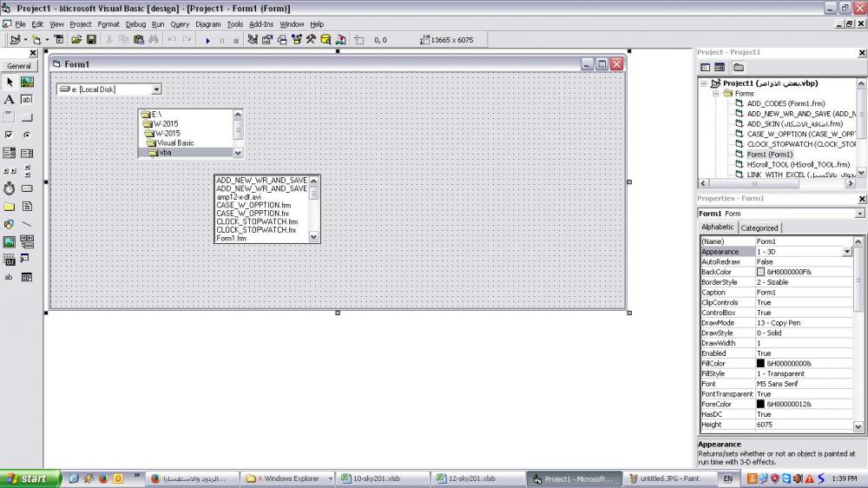
Task: Select the VScrollBar control in the toolbox
Action: point(27,170)
